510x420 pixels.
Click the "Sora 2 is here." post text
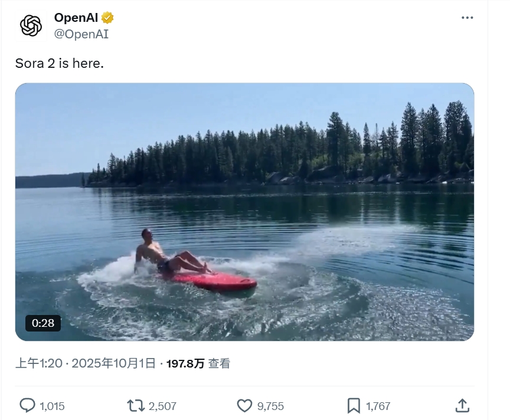tap(60, 63)
